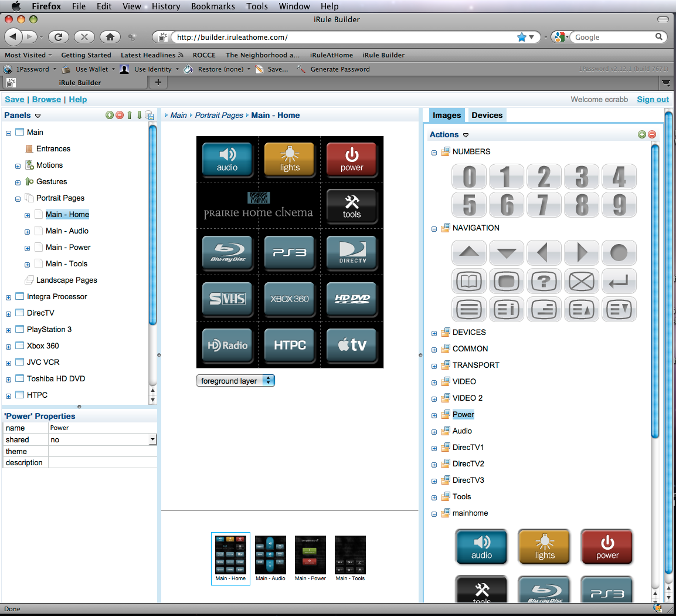Select the audio button on the canvas
Image resolution: width=676 pixels, height=616 pixels.
coord(227,159)
